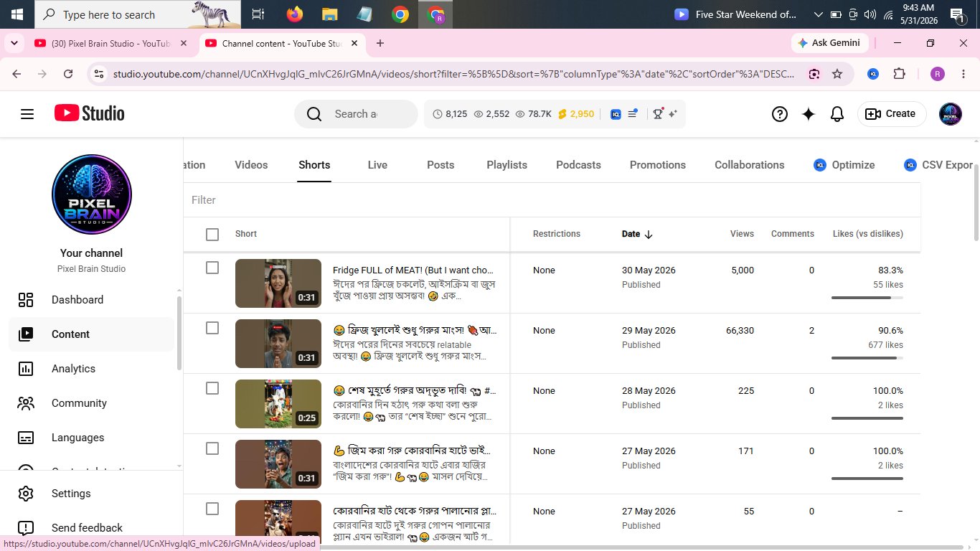
Task: Open File Explorer from the taskbar
Action: [329, 14]
